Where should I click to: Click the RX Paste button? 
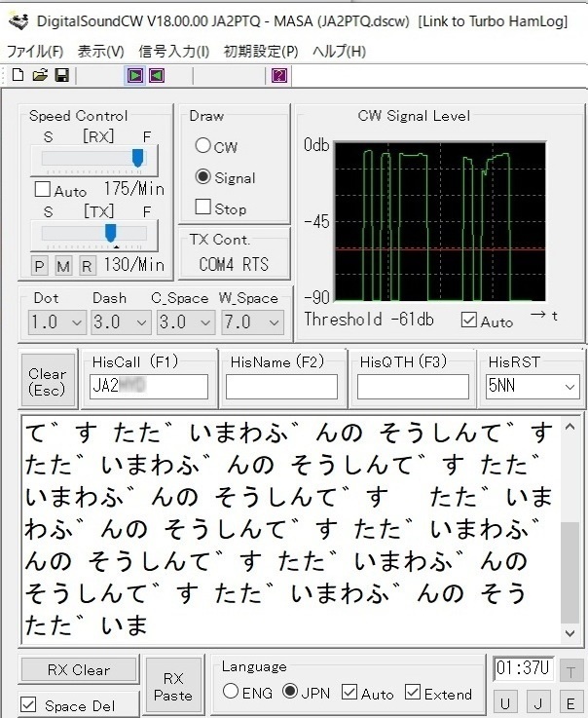coord(173,687)
